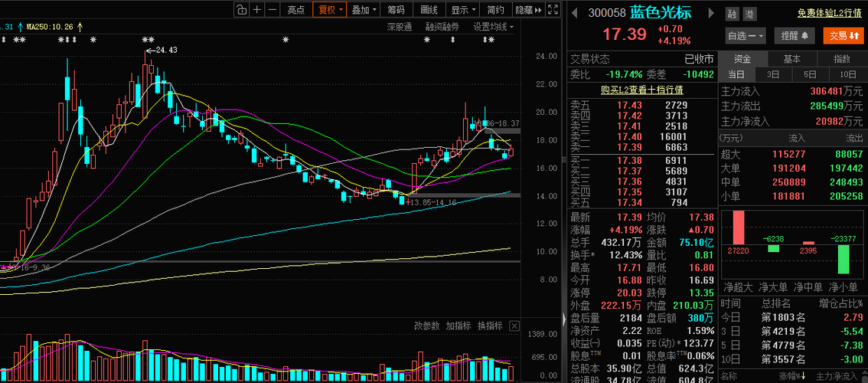The image size is (868, 383).
Task: Click the 港 badge next to stock name
Action: tap(748, 14)
